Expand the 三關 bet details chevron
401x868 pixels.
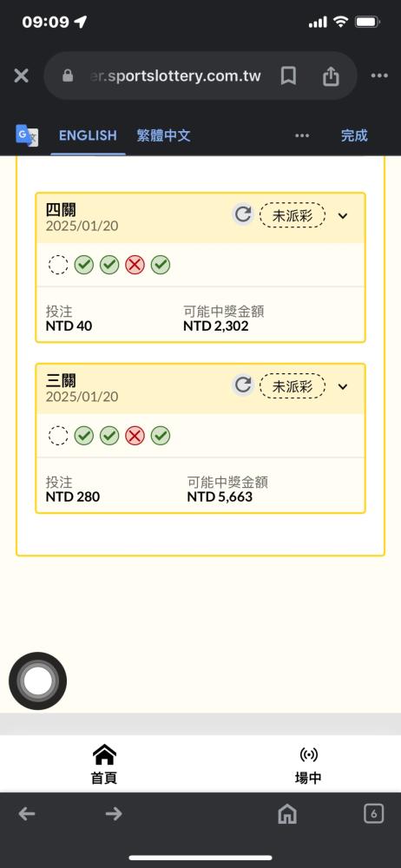coord(343,386)
